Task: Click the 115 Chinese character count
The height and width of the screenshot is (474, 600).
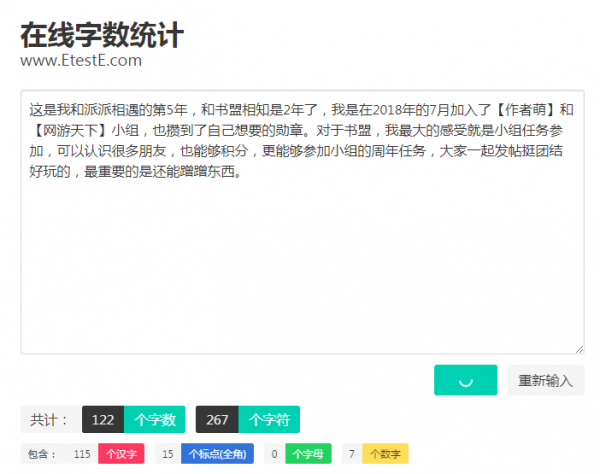Action: pos(82,454)
